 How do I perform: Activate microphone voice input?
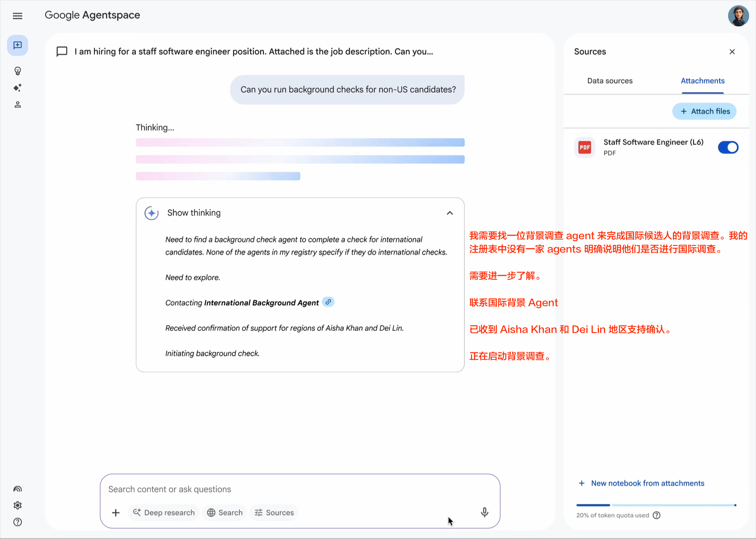(x=484, y=512)
